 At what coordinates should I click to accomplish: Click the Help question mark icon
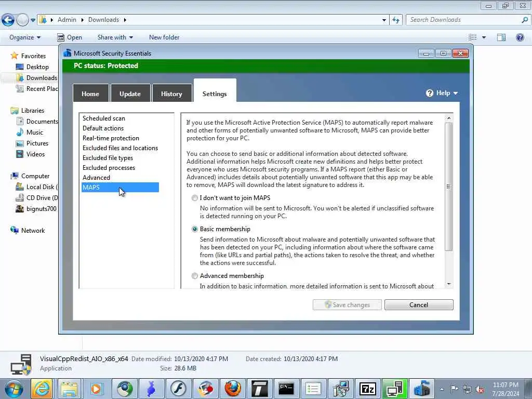(430, 93)
